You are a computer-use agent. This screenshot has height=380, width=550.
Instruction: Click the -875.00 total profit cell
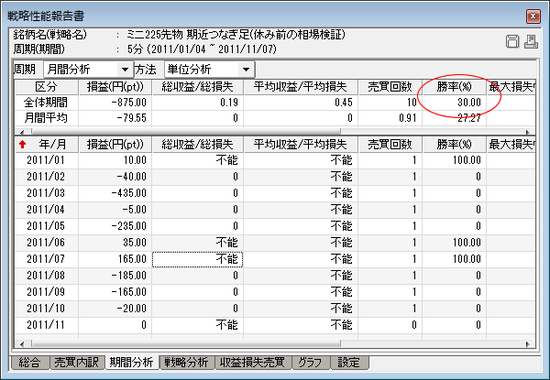click(115, 102)
